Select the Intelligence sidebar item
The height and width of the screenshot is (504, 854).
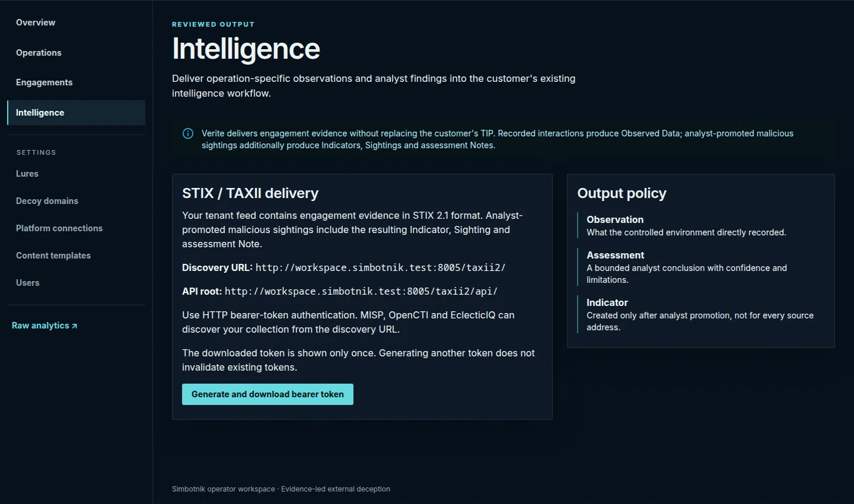76,113
